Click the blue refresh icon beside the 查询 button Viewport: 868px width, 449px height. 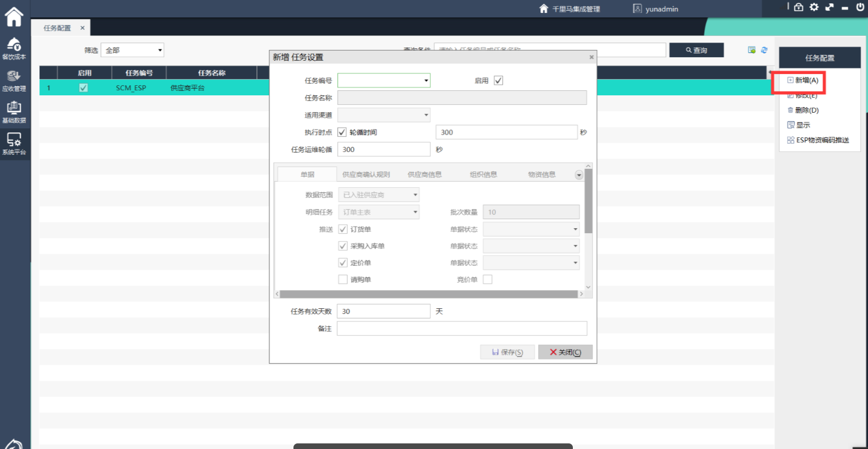pyautogui.click(x=764, y=50)
